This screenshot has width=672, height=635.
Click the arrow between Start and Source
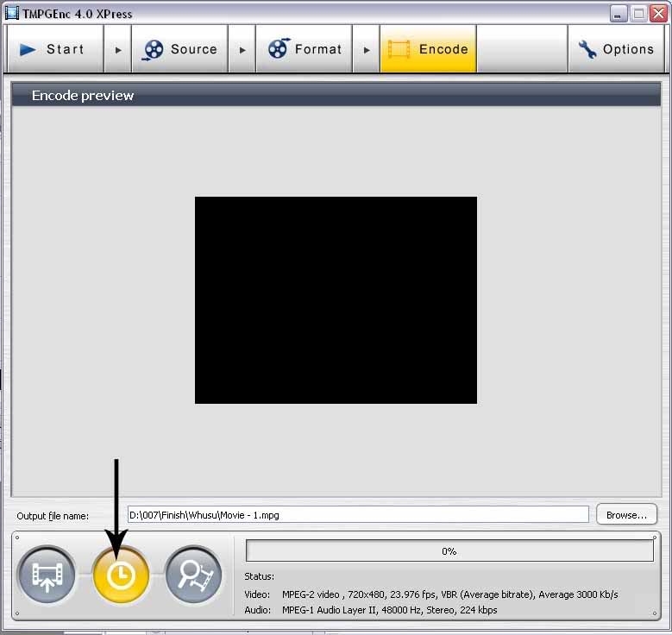click(x=118, y=50)
